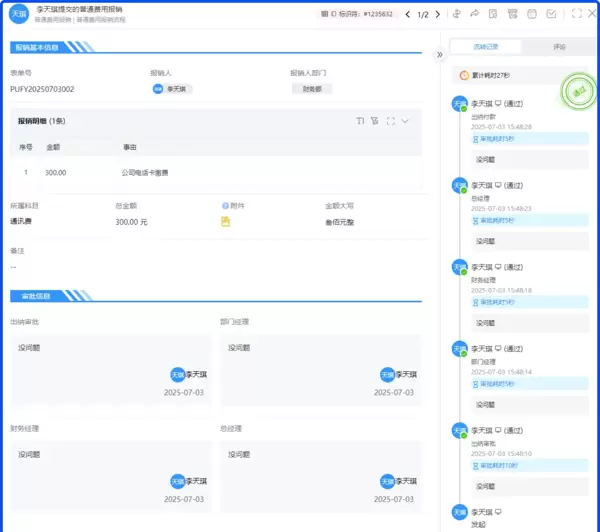Click the share arrow icon in toolbar
The width and height of the screenshot is (600, 532).
coord(474,14)
